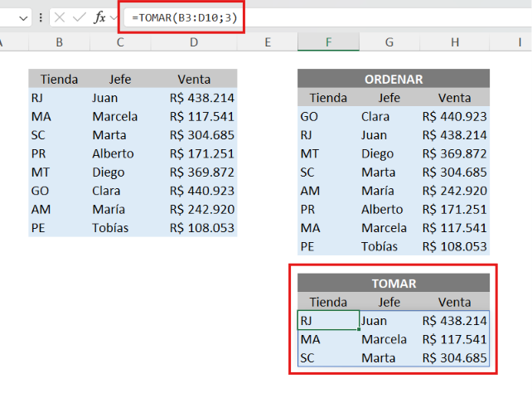Select source cell Alberto in Jefe column
The width and height of the screenshot is (532, 398).
click(x=120, y=153)
